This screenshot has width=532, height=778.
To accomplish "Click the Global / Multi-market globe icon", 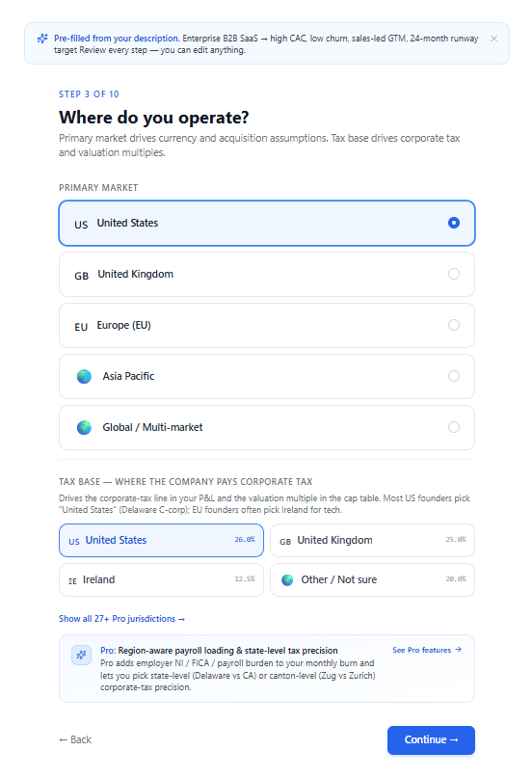I will point(84,428).
